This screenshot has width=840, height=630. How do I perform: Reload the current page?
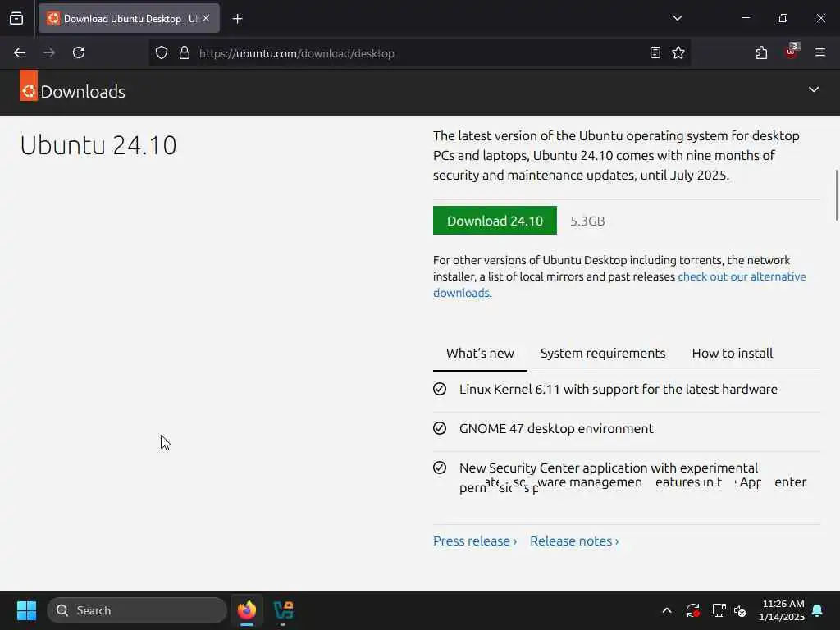tap(79, 52)
